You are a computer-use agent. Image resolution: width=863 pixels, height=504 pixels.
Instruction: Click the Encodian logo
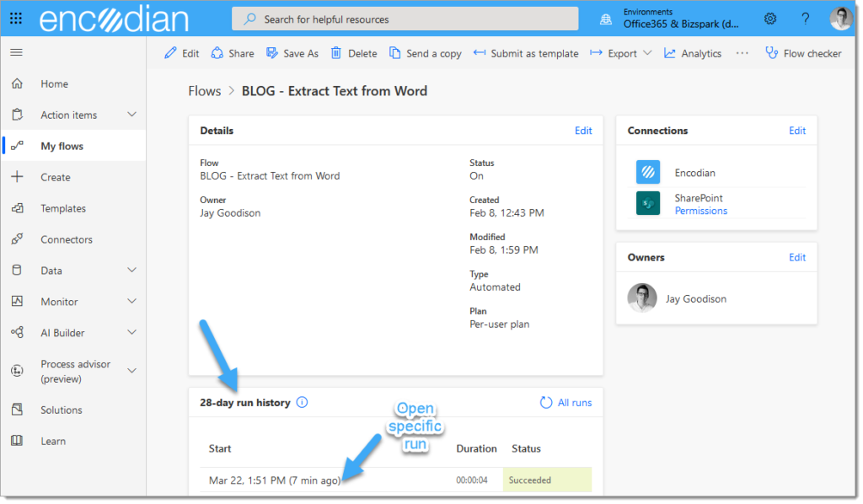point(114,19)
